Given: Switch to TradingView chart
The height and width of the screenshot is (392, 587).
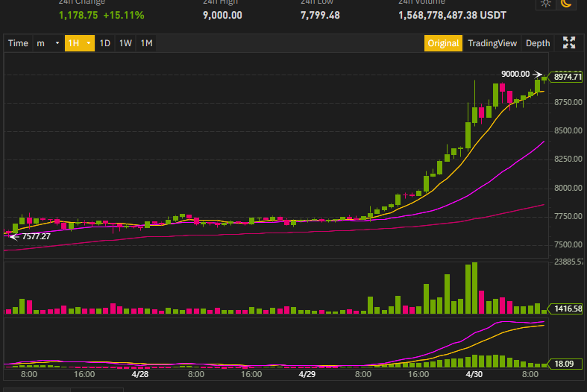Looking at the screenshot, I should [492, 43].
